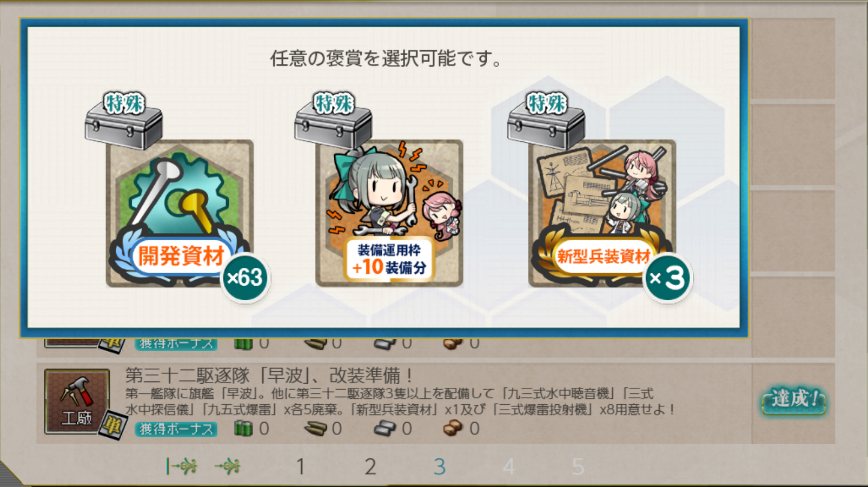Click the 達成! completion button
Screen dimensions: 868x487
click(x=794, y=400)
